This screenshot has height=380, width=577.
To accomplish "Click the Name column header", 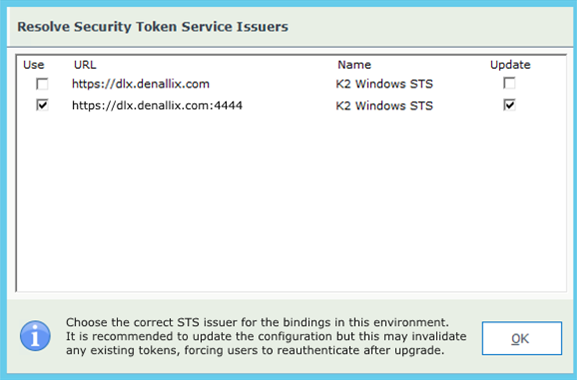I will click(354, 65).
